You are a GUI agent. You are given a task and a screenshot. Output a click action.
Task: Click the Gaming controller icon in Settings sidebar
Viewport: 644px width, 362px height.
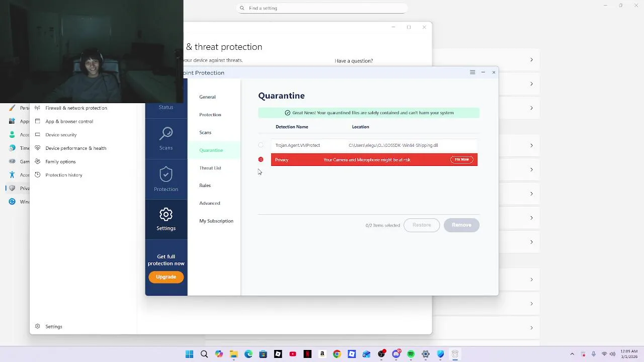pos(12,161)
